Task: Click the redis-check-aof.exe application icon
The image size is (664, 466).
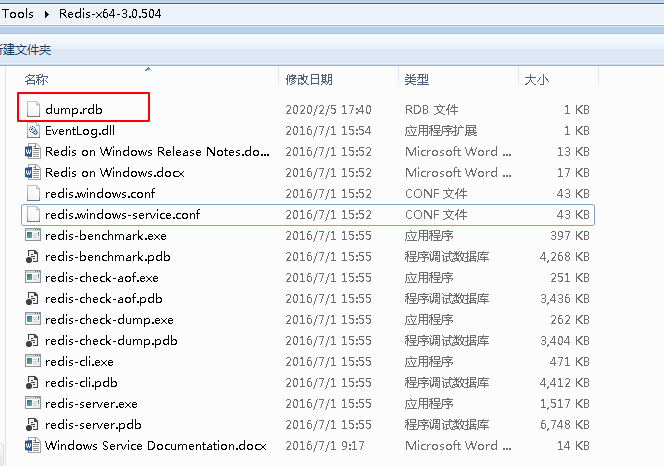Action: pos(33,277)
